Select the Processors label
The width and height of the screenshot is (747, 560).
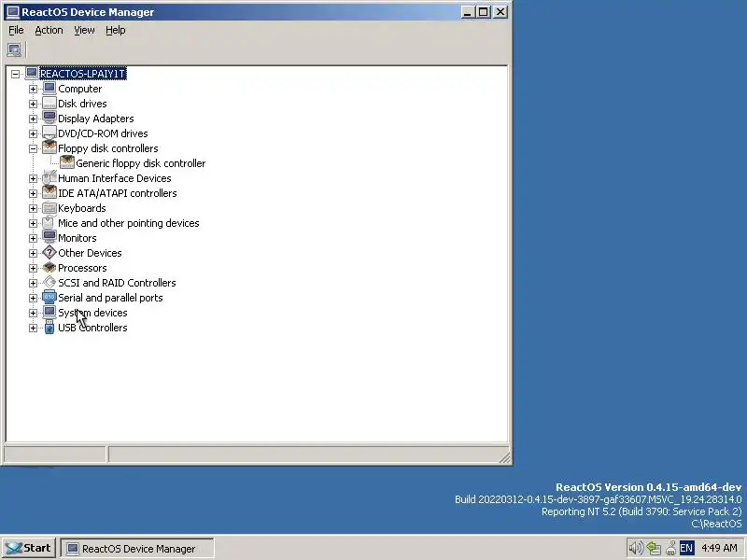[x=82, y=268]
